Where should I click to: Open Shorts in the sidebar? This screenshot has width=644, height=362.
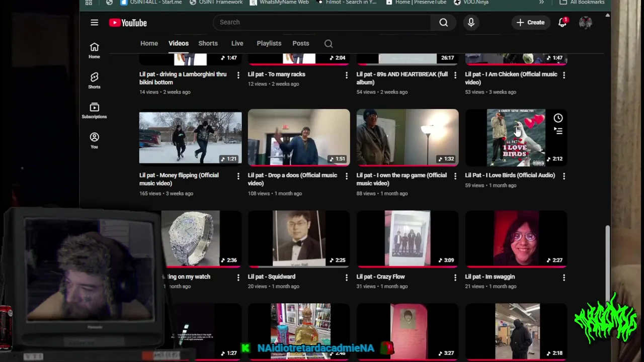tap(94, 81)
